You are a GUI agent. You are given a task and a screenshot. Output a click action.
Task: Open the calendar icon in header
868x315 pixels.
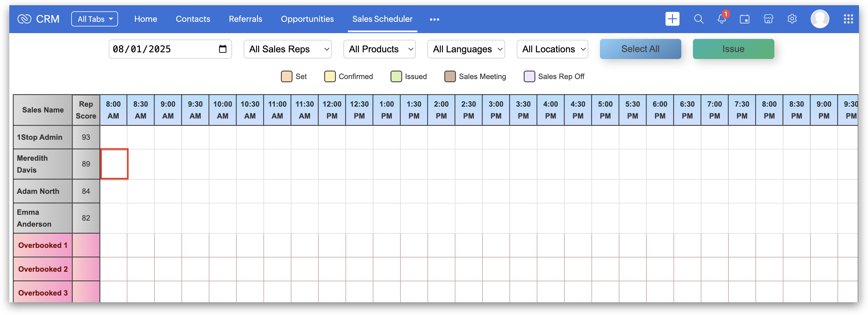click(x=744, y=19)
